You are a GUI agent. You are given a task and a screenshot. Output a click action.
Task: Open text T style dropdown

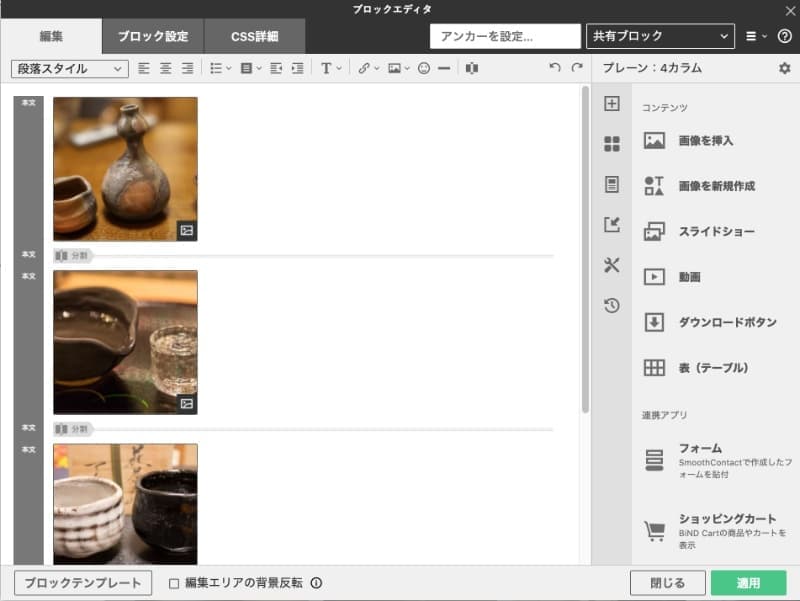pos(331,68)
